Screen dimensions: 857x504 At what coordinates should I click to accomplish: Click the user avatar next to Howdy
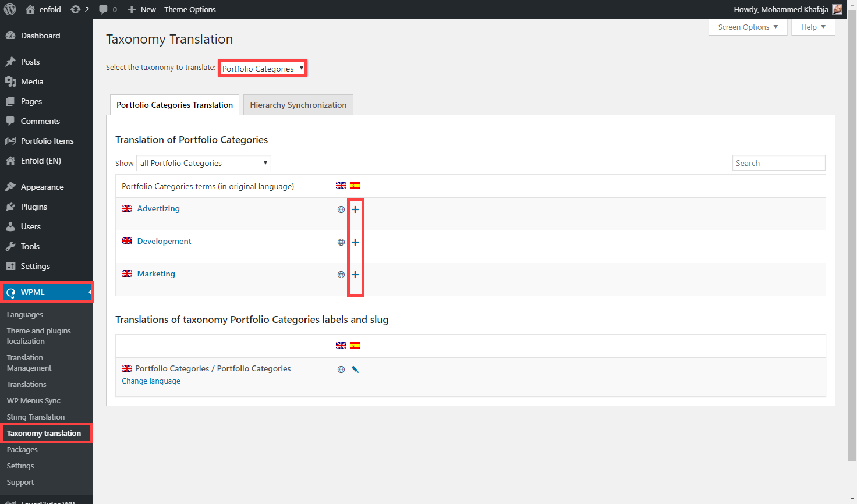click(x=837, y=9)
